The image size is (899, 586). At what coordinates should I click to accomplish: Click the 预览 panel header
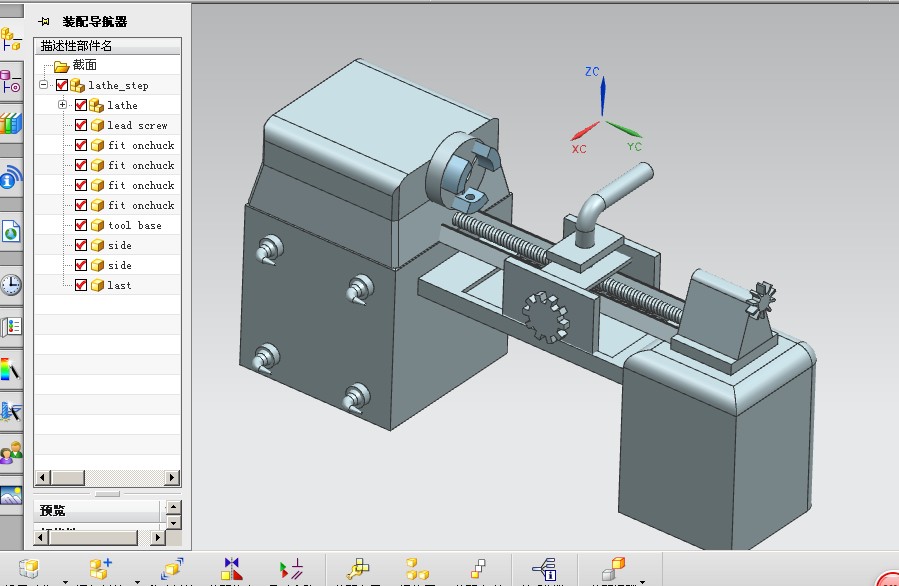[x=97, y=510]
